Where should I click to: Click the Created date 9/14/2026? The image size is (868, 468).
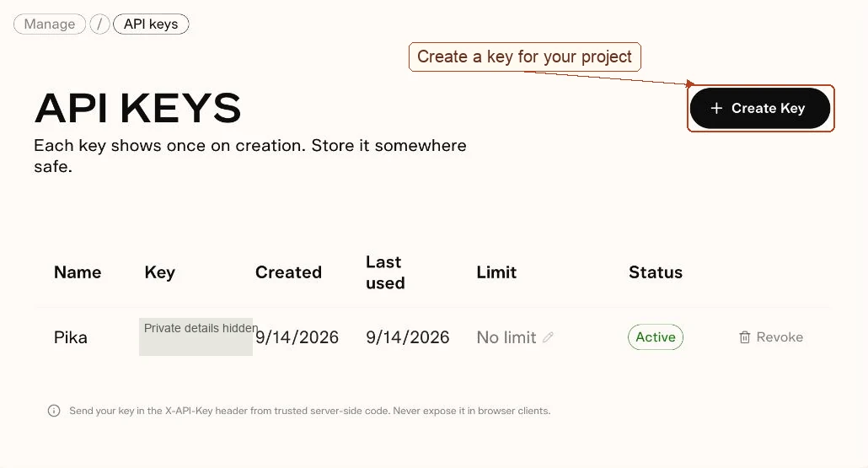click(x=297, y=337)
